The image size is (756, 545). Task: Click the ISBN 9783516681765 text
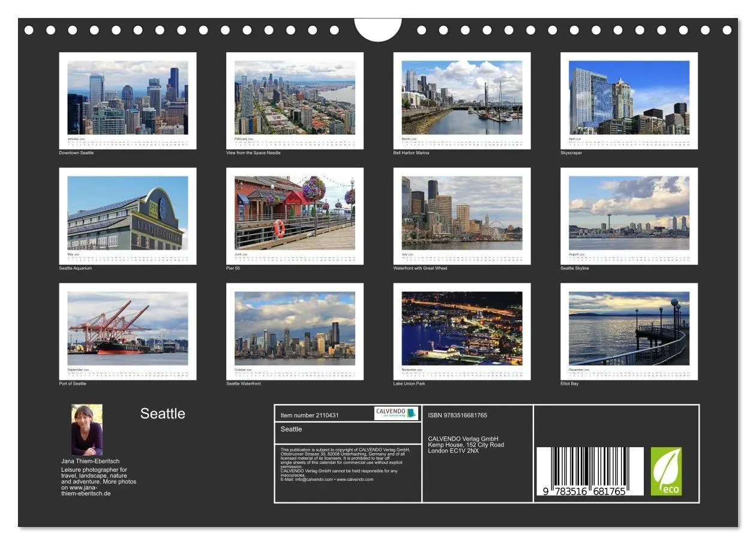(458, 415)
